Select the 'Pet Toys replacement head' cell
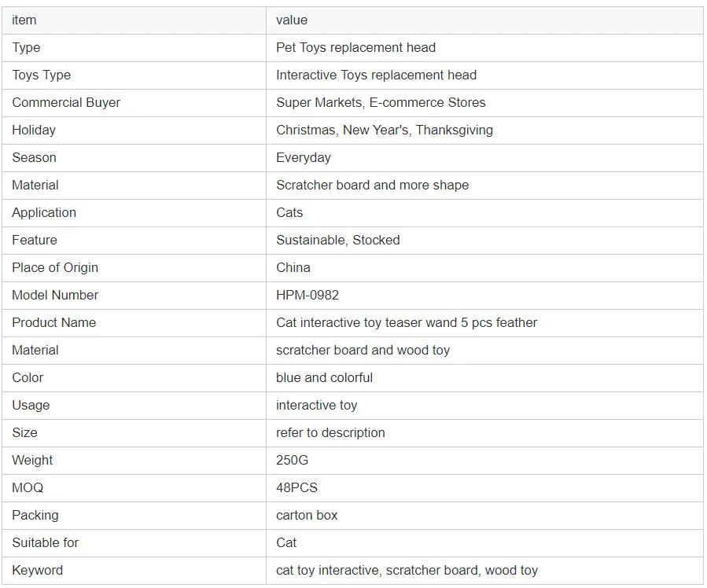This screenshot has width=707, height=588. [355, 47]
